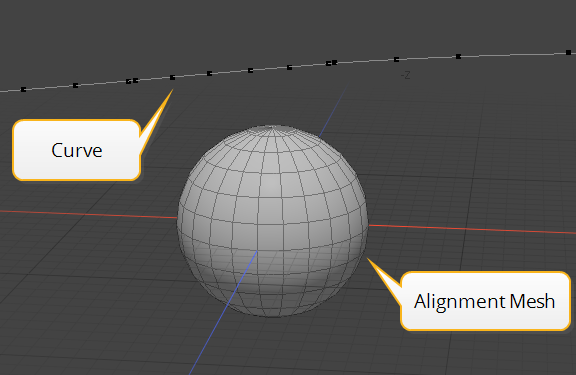Click the Curve callout label
This screenshot has width=576, height=375.
(77, 150)
